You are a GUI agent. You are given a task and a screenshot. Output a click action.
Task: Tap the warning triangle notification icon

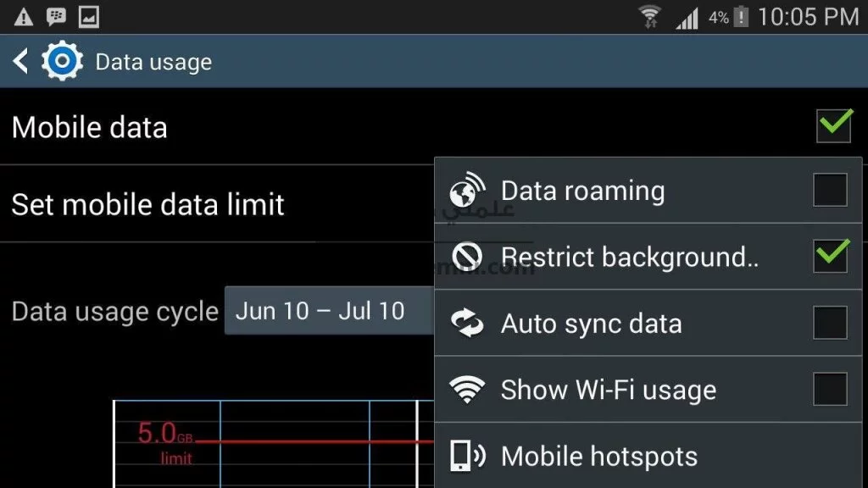click(x=24, y=16)
